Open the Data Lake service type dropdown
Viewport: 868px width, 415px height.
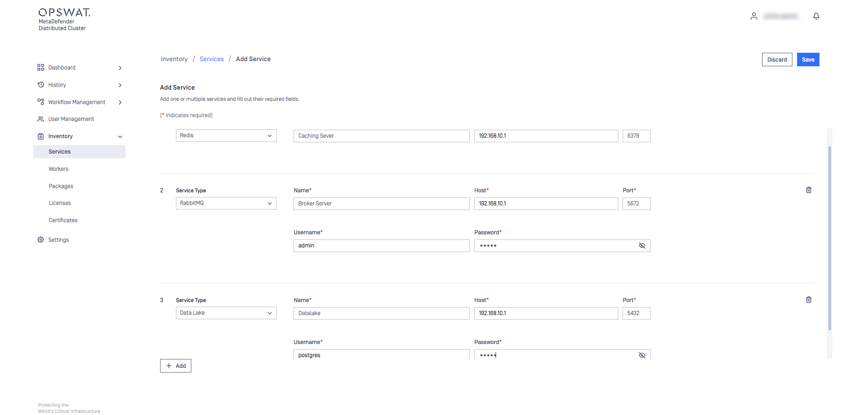click(226, 313)
